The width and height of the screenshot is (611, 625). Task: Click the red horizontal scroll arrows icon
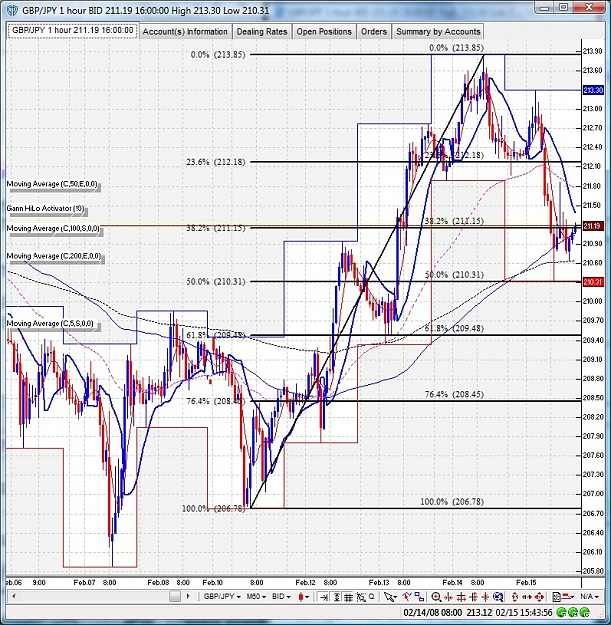coord(527,597)
